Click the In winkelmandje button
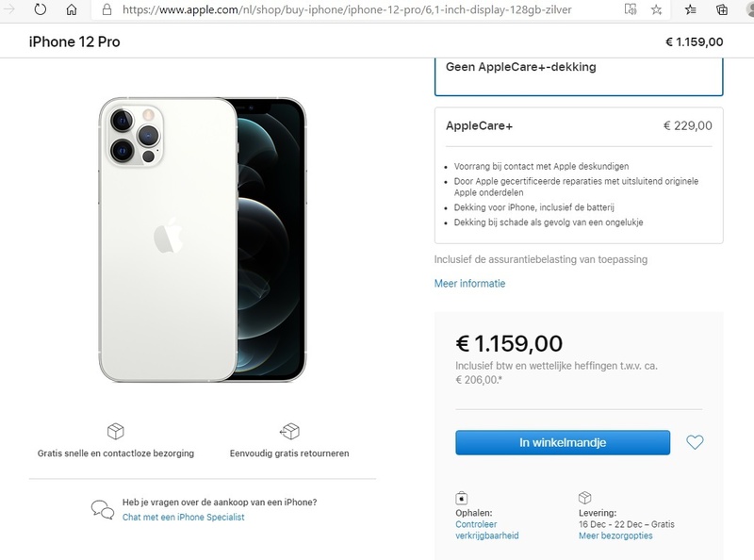The height and width of the screenshot is (560, 754). (x=563, y=442)
